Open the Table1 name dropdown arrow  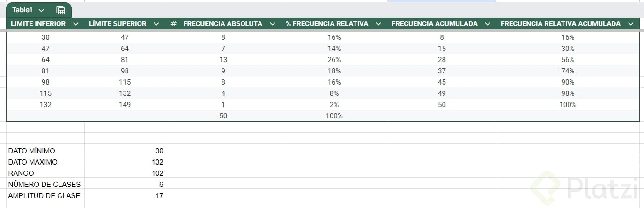point(41,10)
